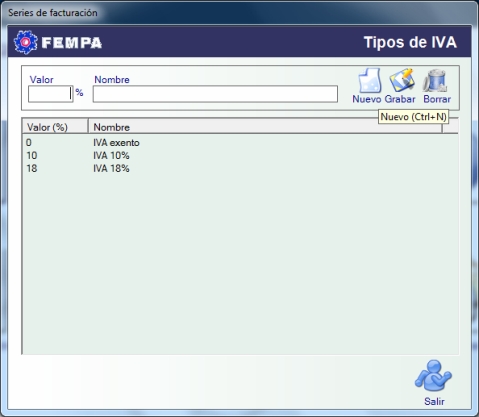Select the IVA exento row
The width and height of the screenshot is (479, 417).
tap(240, 143)
